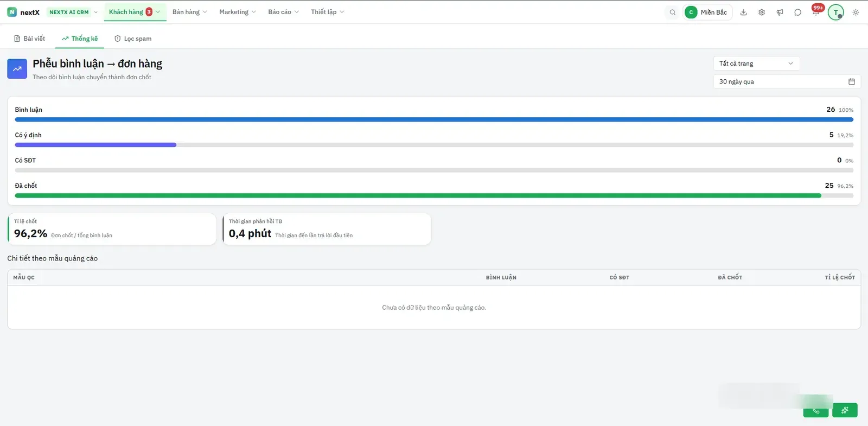Click the Thời gian phản hồi TB card
868x426 pixels.
click(327, 229)
